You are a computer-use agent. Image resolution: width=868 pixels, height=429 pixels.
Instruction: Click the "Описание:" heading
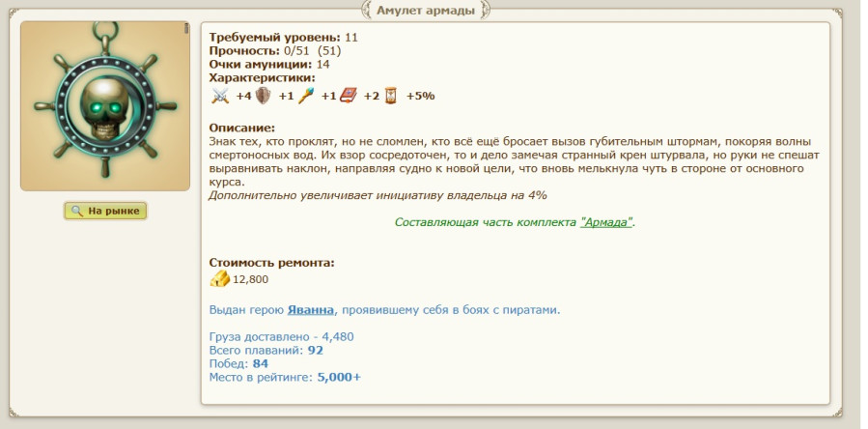pos(242,129)
